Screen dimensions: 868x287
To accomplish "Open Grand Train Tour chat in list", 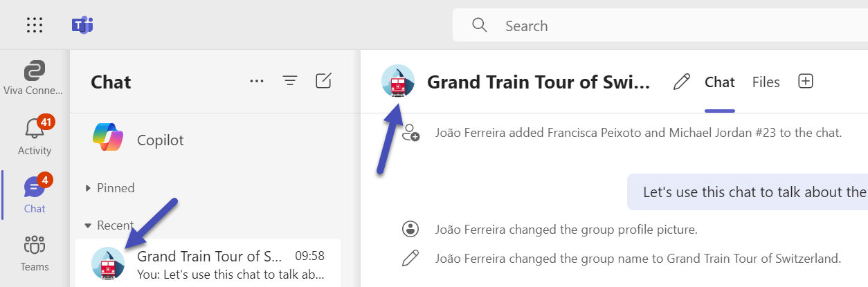I will coord(208,265).
